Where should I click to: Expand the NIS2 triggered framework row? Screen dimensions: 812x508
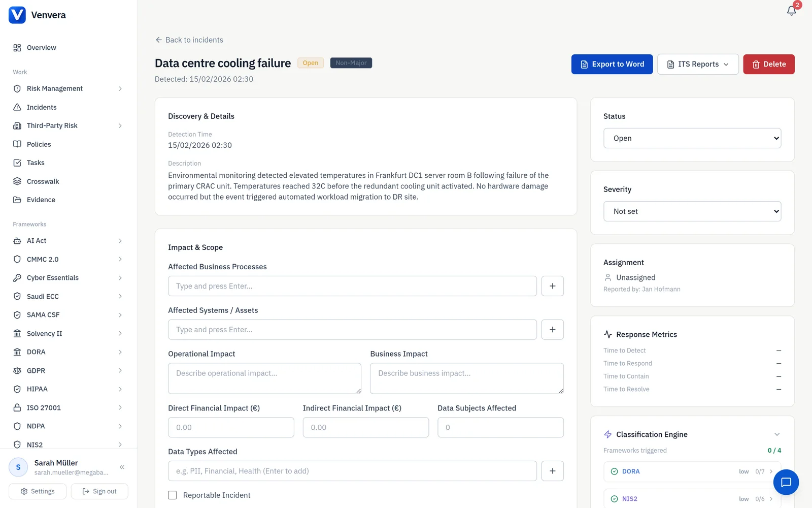point(692,499)
